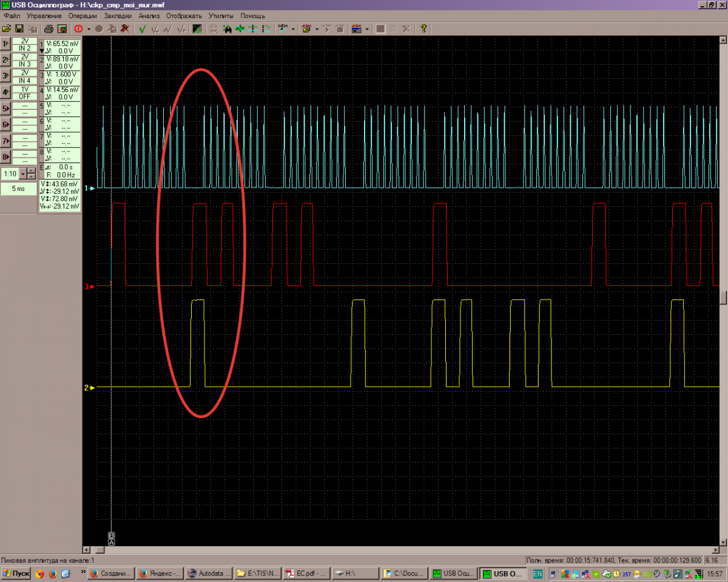Increase time scale with the up stepper
Viewport: 728px width, 582px height.
point(32,172)
